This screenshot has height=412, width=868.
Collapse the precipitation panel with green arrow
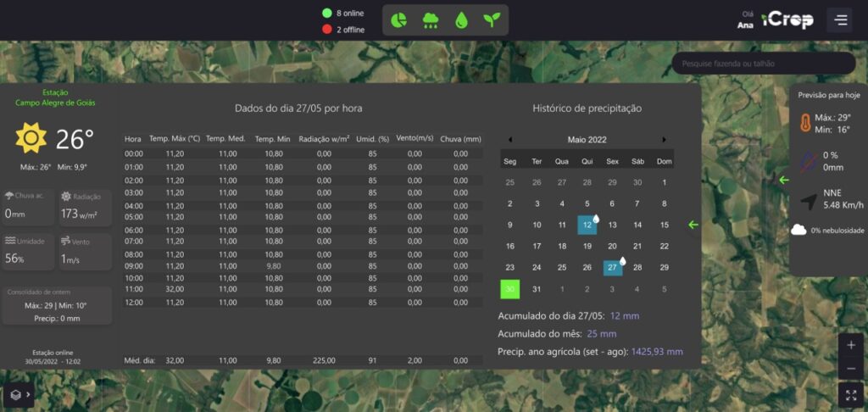tap(693, 225)
